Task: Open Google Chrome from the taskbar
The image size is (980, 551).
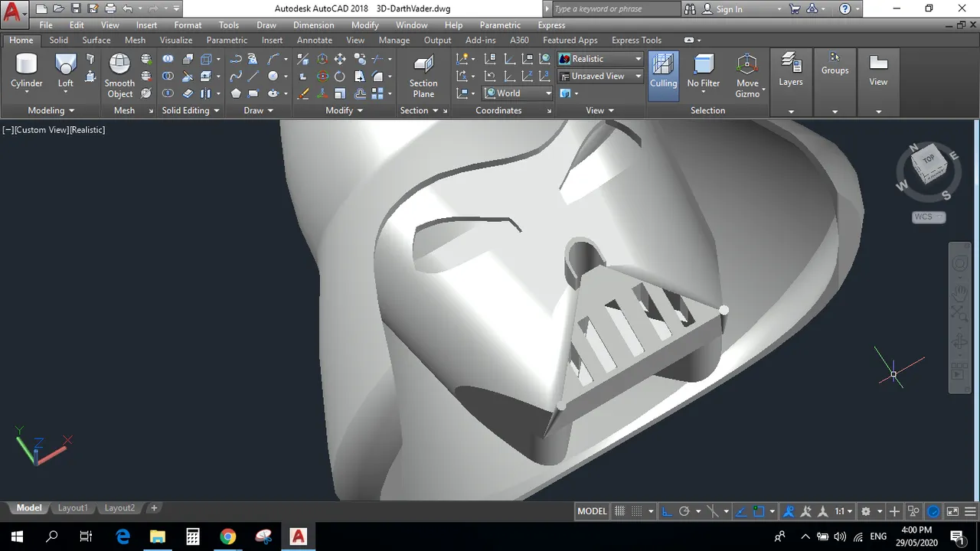Action: coord(227,536)
